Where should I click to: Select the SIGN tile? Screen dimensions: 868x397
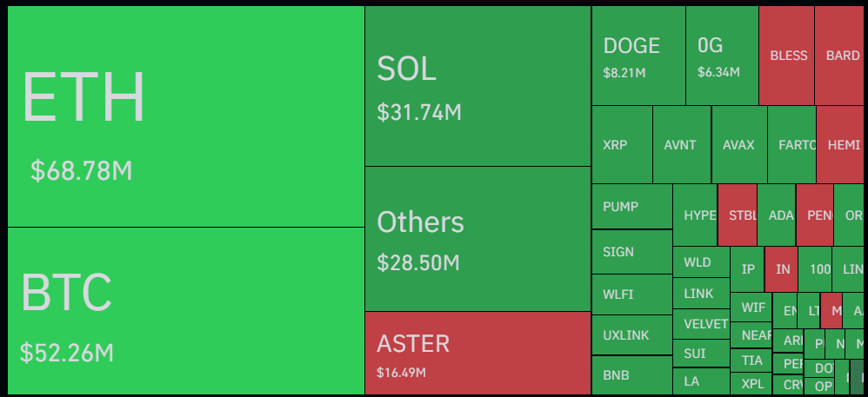pyautogui.click(x=631, y=252)
